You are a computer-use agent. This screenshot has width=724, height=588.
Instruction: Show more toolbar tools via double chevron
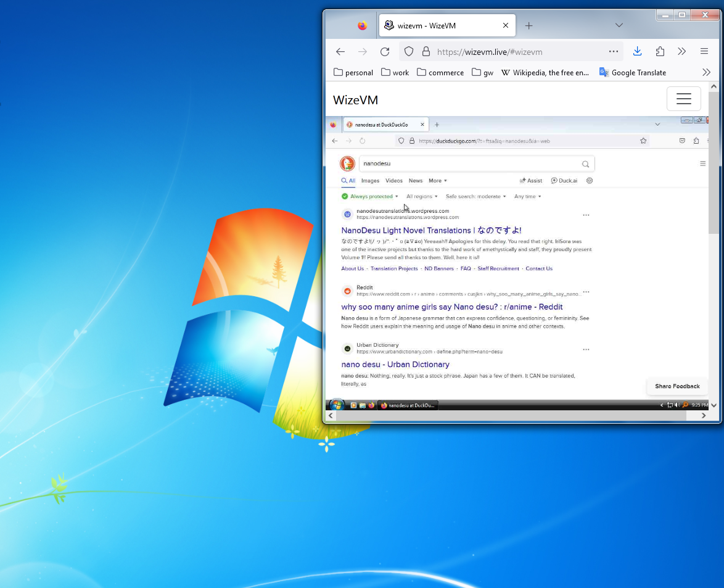coord(682,52)
